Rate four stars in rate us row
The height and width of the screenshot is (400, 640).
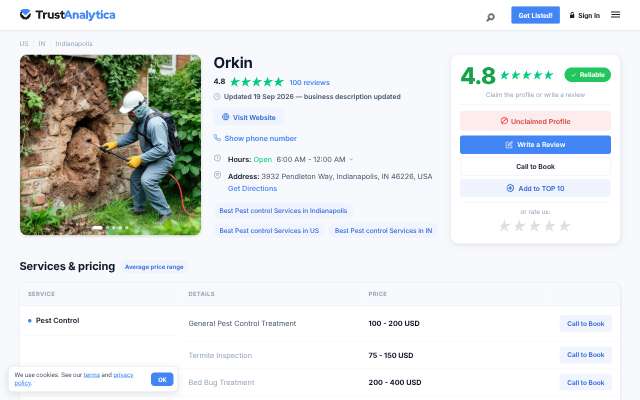coord(549,226)
